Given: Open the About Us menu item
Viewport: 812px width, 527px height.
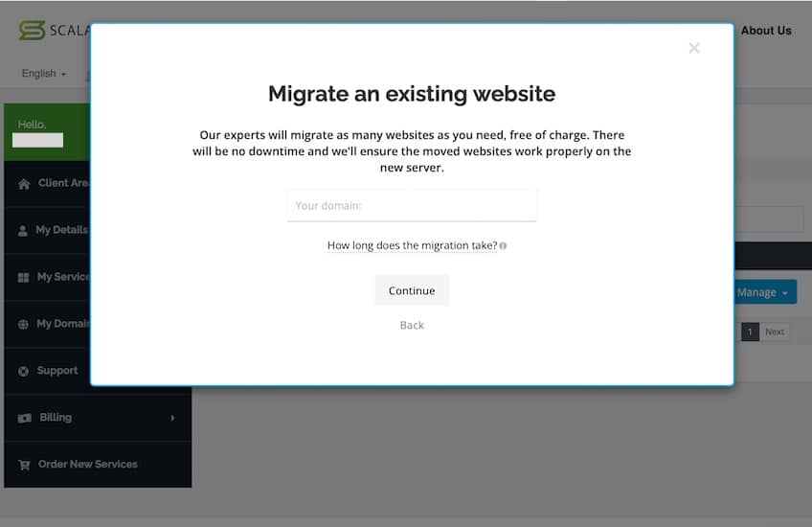Looking at the screenshot, I should 765,31.
